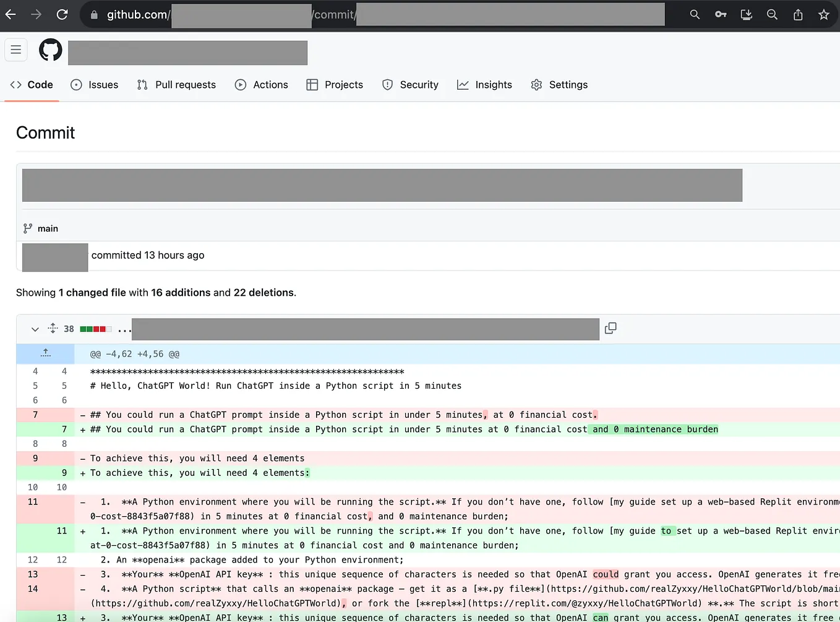This screenshot has width=840, height=622.
Task: Click the page download icon
Action: point(746,14)
